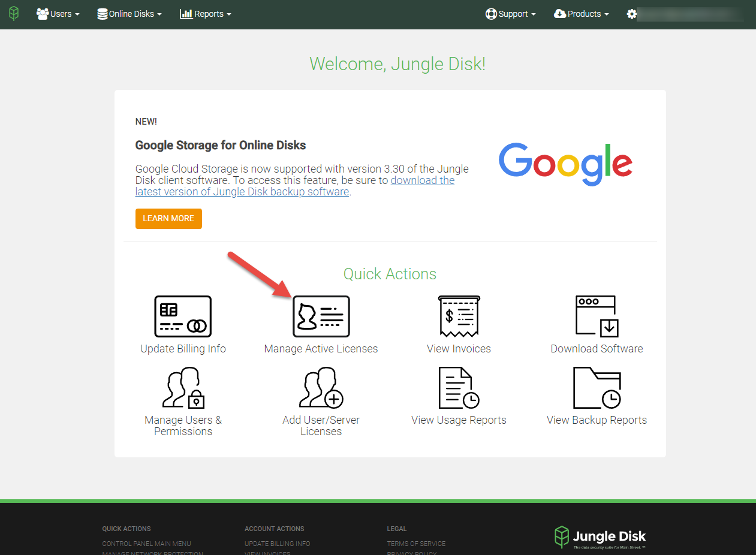756x555 pixels.
Task: Click the ID card Manage Licenses icon
Action: click(x=321, y=316)
